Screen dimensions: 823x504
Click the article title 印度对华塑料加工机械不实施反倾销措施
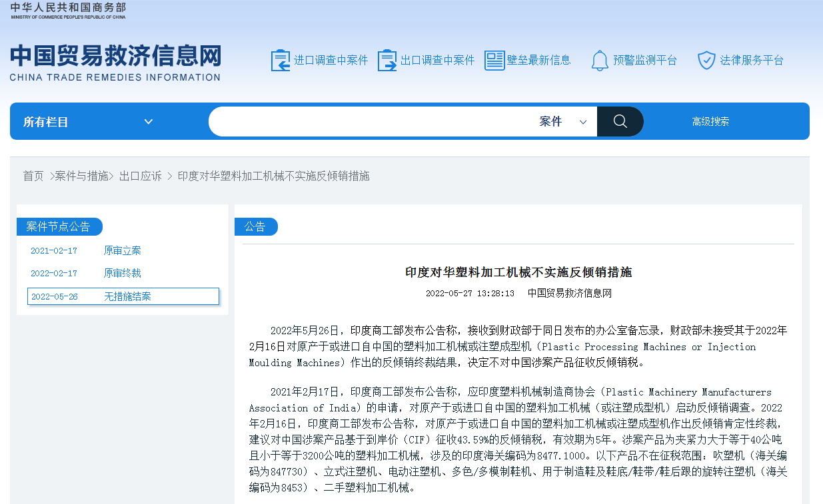click(518, 272)
